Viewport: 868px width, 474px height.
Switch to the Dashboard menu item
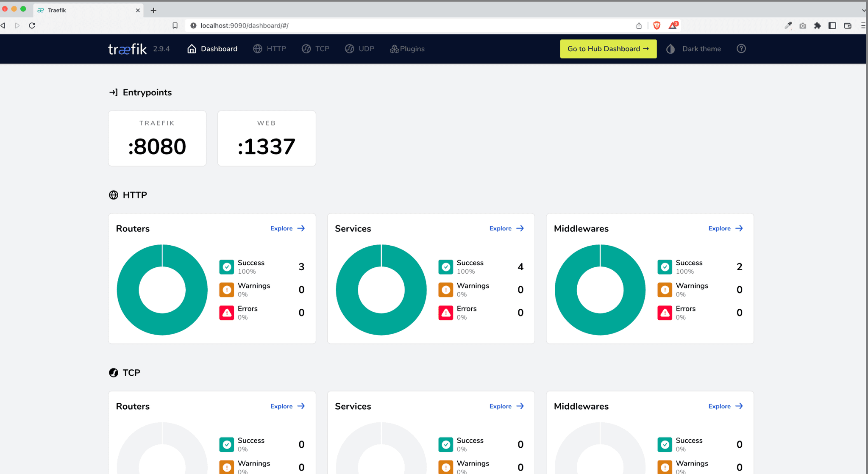coord(219,49)
